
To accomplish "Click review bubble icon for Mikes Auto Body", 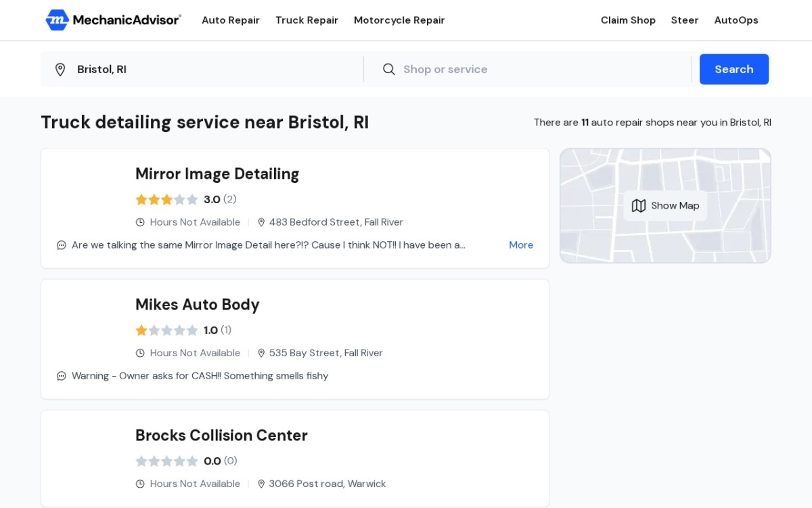I will coord(62,376).
